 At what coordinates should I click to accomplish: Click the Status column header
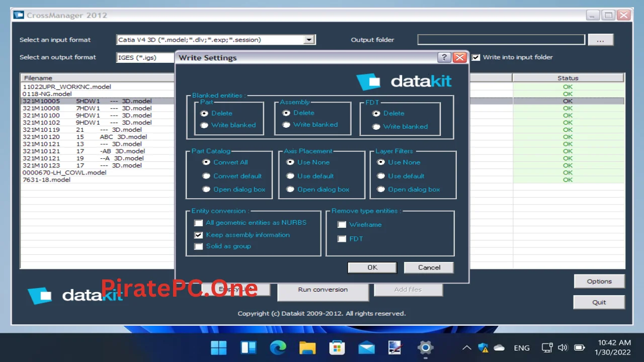coord(568,78)
